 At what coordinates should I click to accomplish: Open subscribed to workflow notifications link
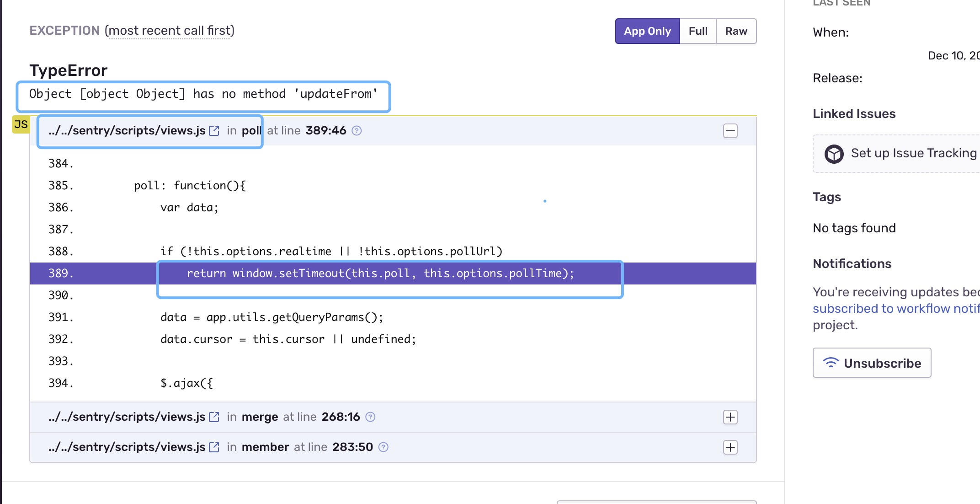(896, 309)
